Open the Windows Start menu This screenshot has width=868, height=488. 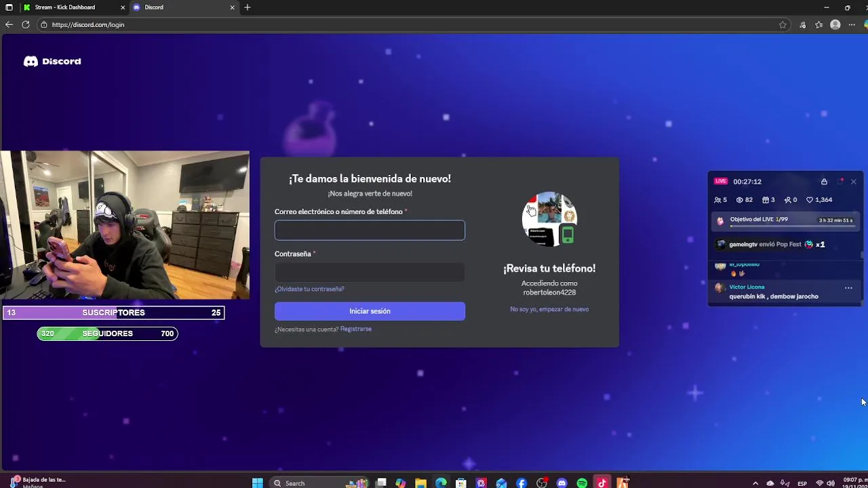click(x=258, y=483)
